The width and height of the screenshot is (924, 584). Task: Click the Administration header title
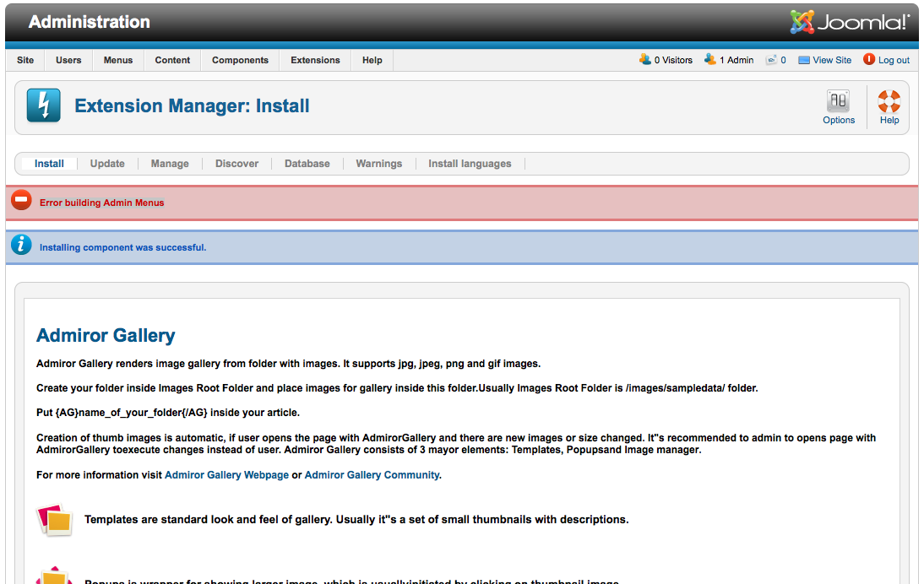pos(89,22)
